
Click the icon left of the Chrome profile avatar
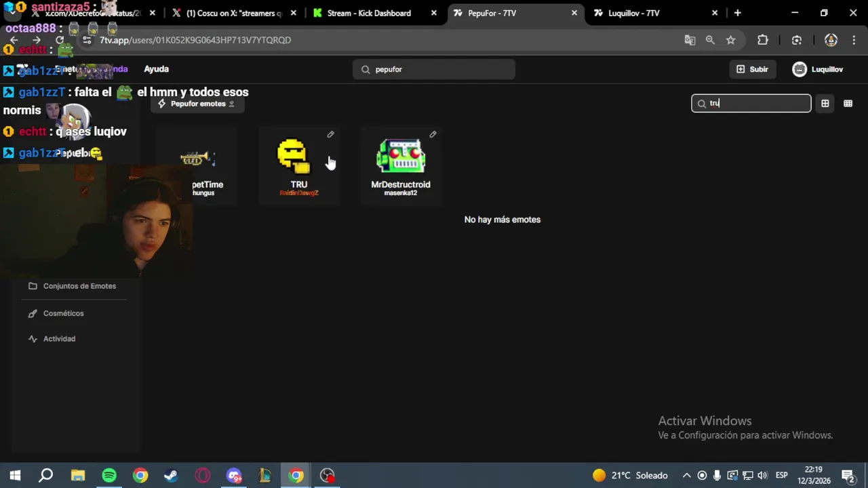[797, 40]
